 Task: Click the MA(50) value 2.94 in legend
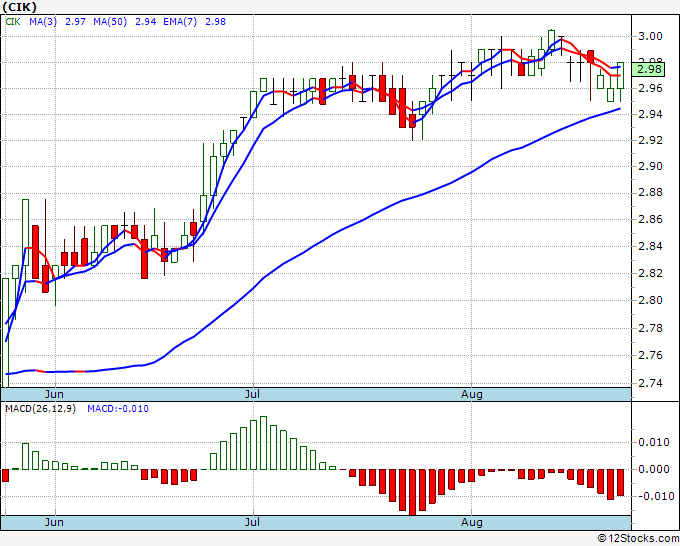(145, 22)
